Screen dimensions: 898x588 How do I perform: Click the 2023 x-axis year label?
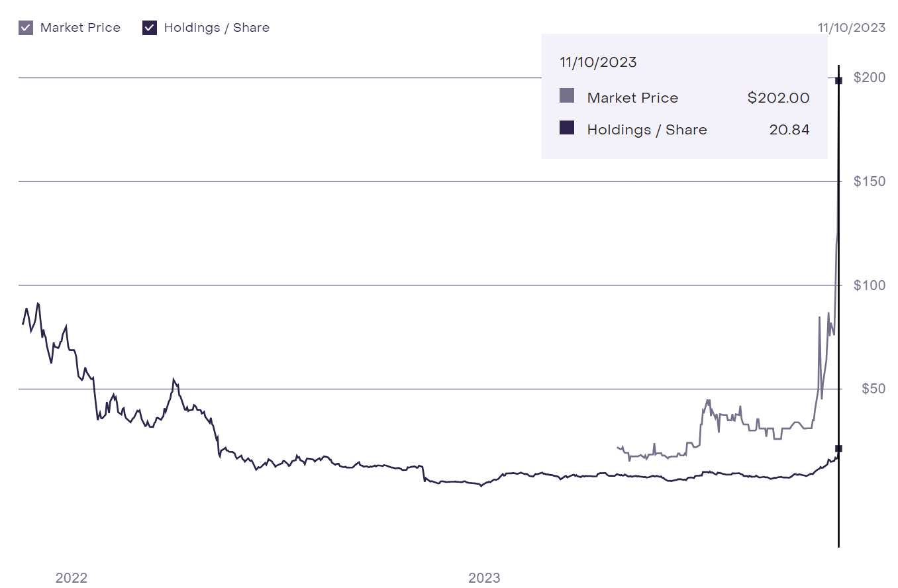pyautogui.click(x=484, y=578)
